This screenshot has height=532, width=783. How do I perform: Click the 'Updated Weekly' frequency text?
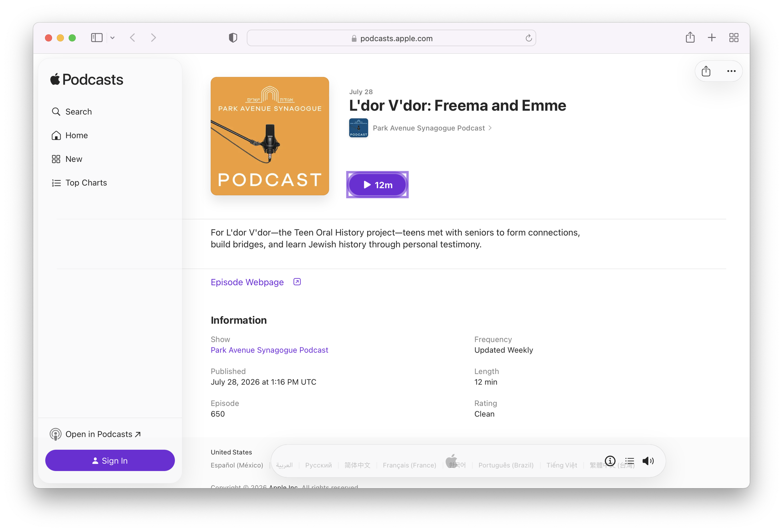pos(503,350)
